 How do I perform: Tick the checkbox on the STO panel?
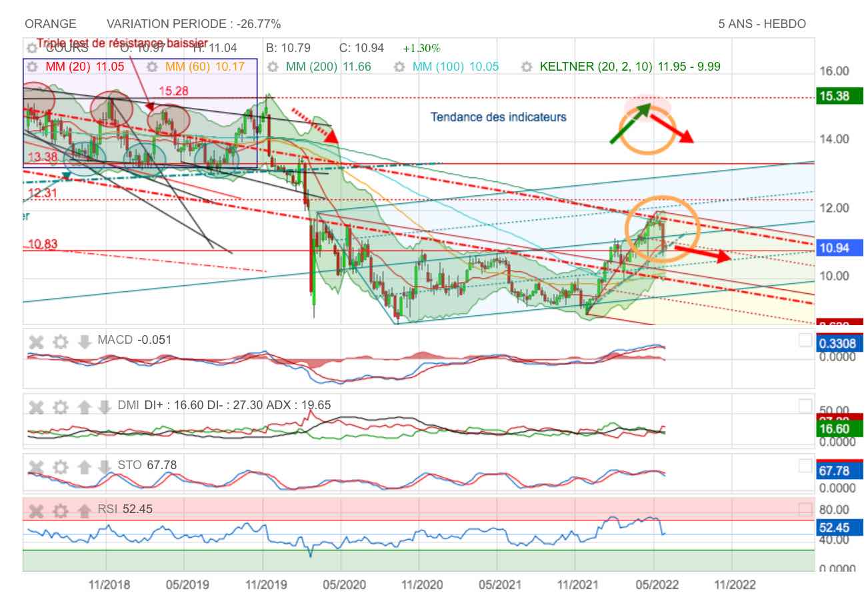(805, 465)
